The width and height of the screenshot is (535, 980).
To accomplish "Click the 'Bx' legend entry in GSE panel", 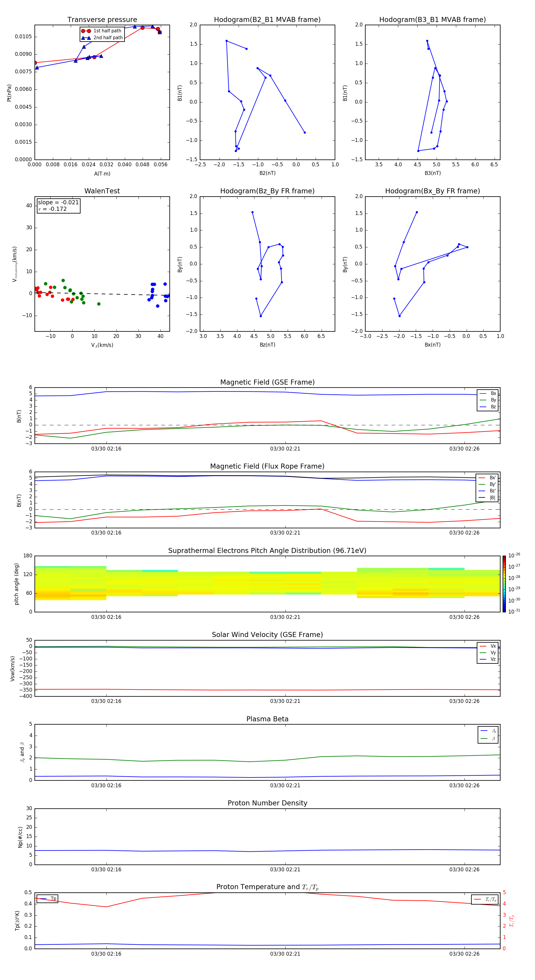I will (488, 393).
